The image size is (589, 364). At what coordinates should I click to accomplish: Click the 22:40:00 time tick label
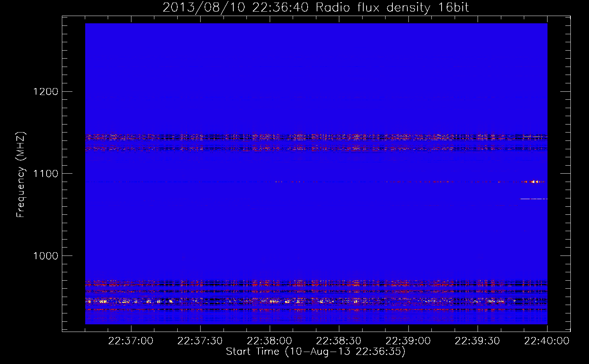pos(547,341)
